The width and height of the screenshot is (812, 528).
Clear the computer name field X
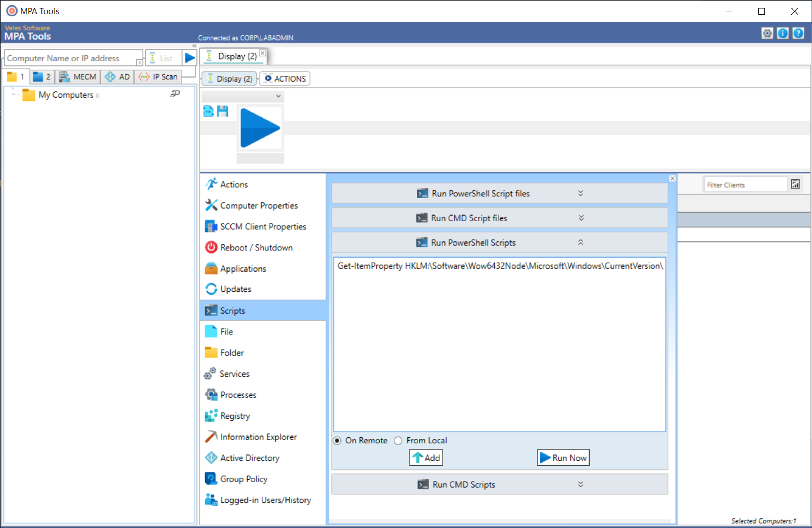(x=139, y=62)
